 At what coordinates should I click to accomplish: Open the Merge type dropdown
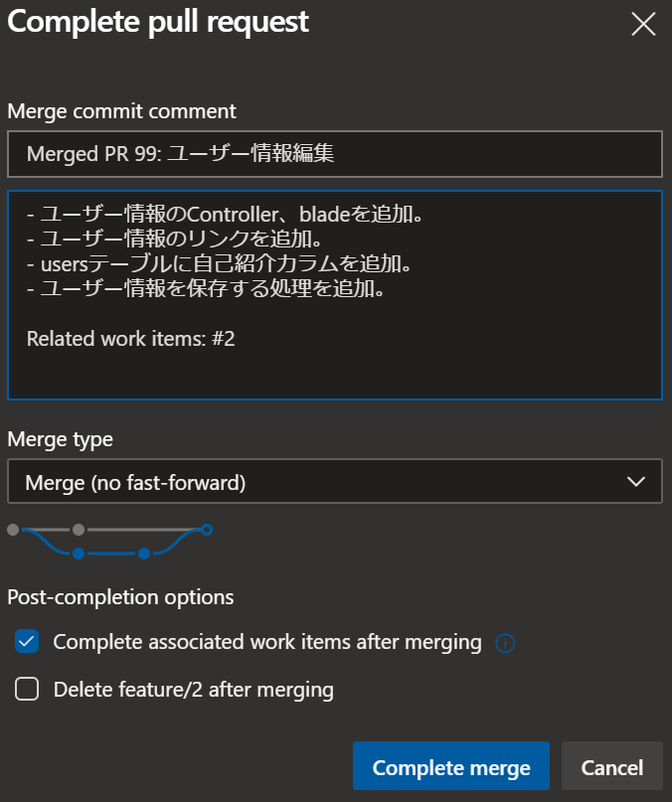pos(335,481)
